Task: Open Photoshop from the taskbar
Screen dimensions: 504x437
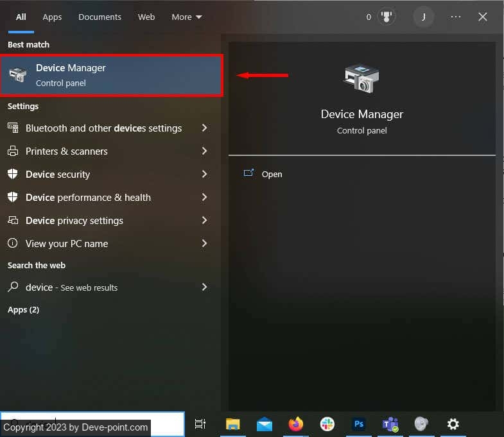Action: (359, 424)
